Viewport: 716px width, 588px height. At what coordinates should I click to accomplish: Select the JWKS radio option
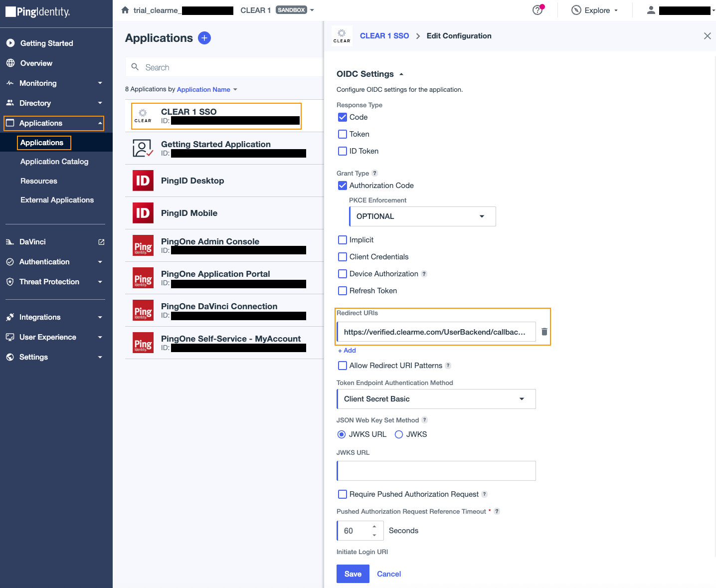tap(399, 434)
